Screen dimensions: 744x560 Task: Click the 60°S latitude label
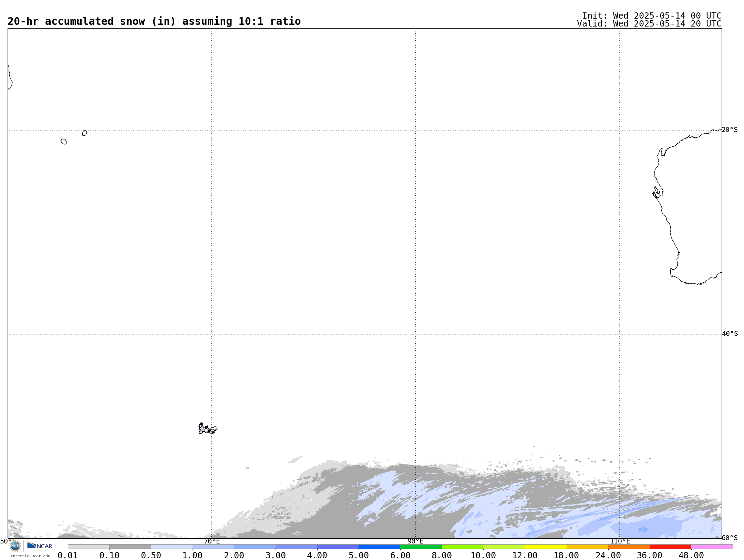[730, 538]
